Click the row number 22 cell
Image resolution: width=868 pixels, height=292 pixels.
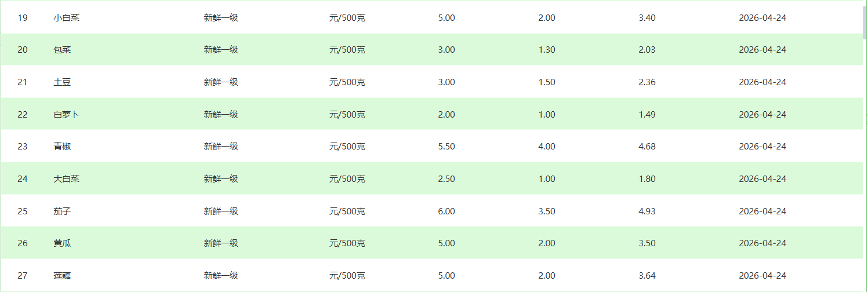tap(23, 115)
